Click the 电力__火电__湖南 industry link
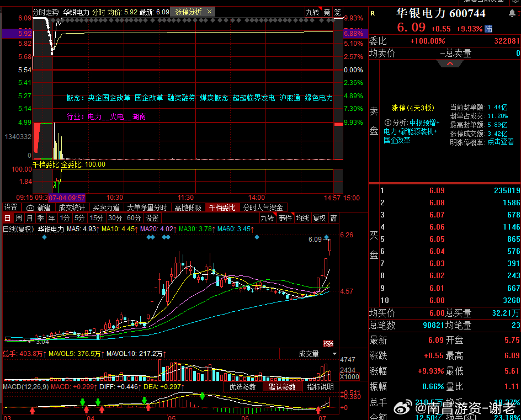The image size is (521, 420). (x=116, y=116)
